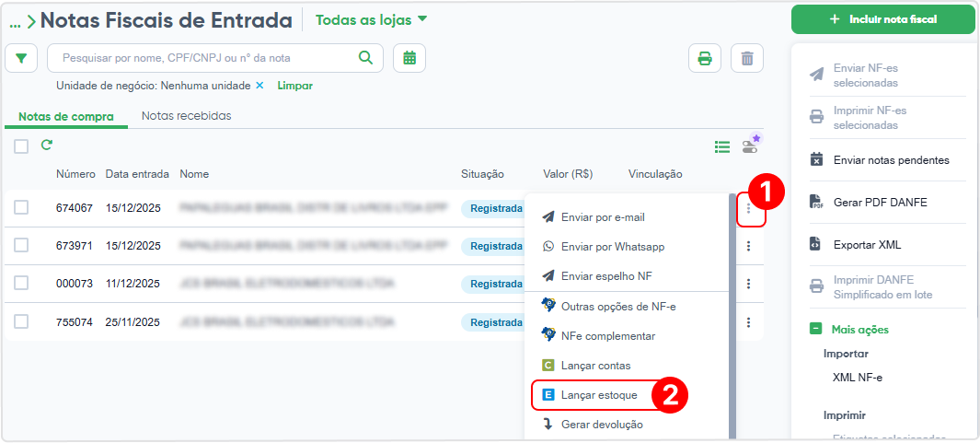The image size is (980, 443).
Task: Click the Situação column header
Action: 482,174
